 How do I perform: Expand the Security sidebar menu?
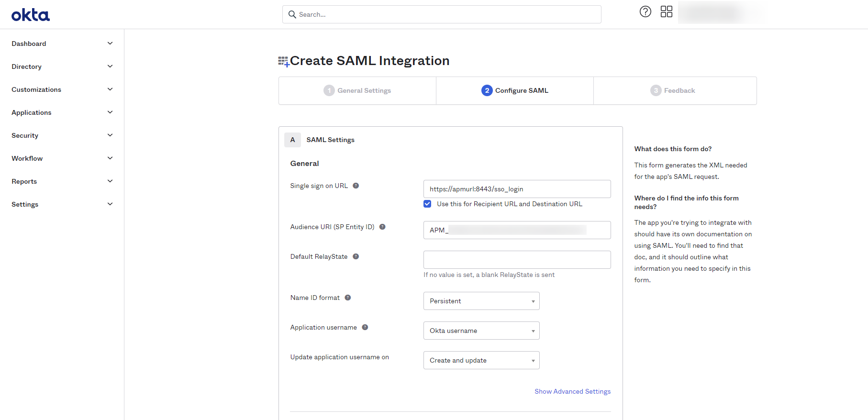(x=62, y=136)
